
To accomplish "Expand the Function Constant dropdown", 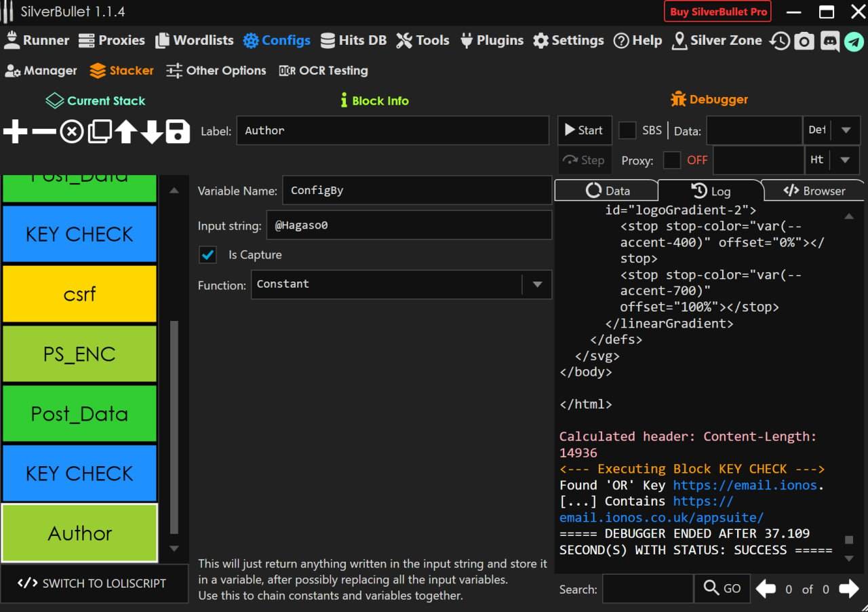I will pos(537,284).
